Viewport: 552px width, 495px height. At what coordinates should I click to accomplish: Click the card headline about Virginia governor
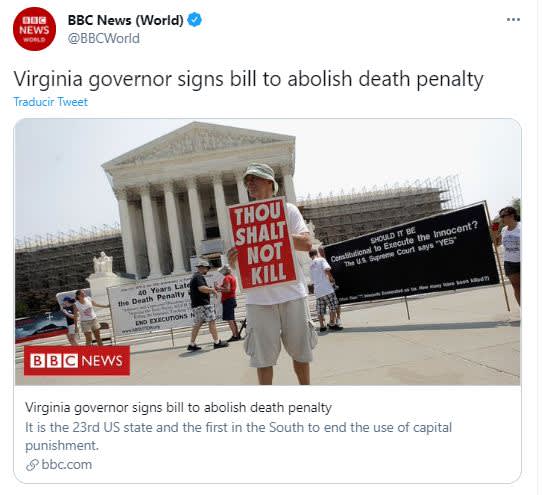(178, 408)
